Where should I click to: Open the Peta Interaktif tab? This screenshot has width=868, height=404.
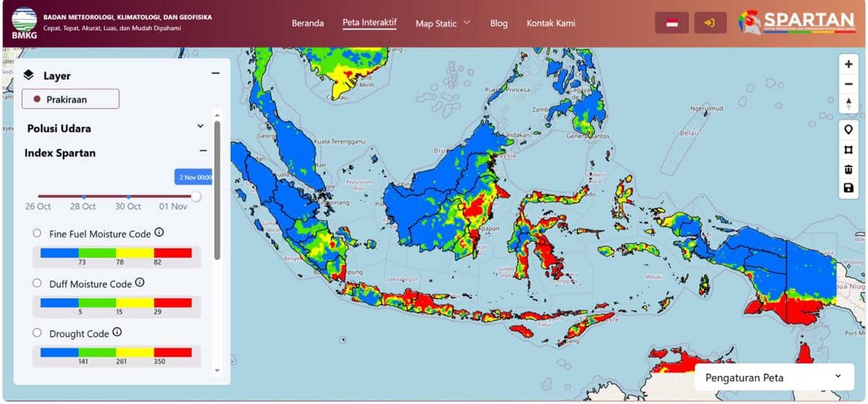370,22
